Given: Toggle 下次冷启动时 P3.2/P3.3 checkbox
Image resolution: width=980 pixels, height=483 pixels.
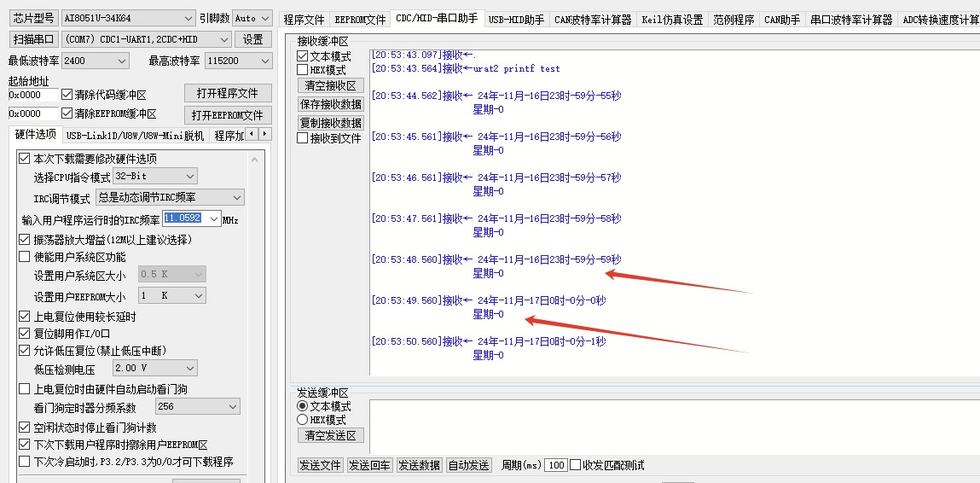Looking at the screenshot, I should [x=25, y=462].
